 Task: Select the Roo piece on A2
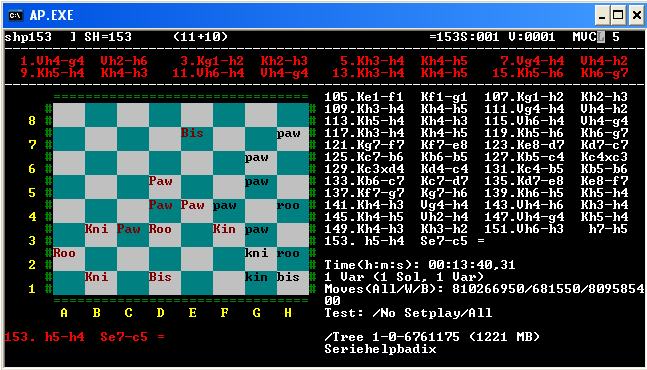pyautogui.click(x=64, y=252)
